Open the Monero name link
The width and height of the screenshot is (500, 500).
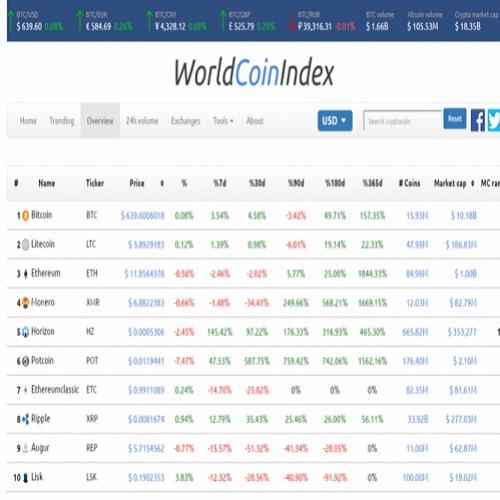click(x=43, y=302)
